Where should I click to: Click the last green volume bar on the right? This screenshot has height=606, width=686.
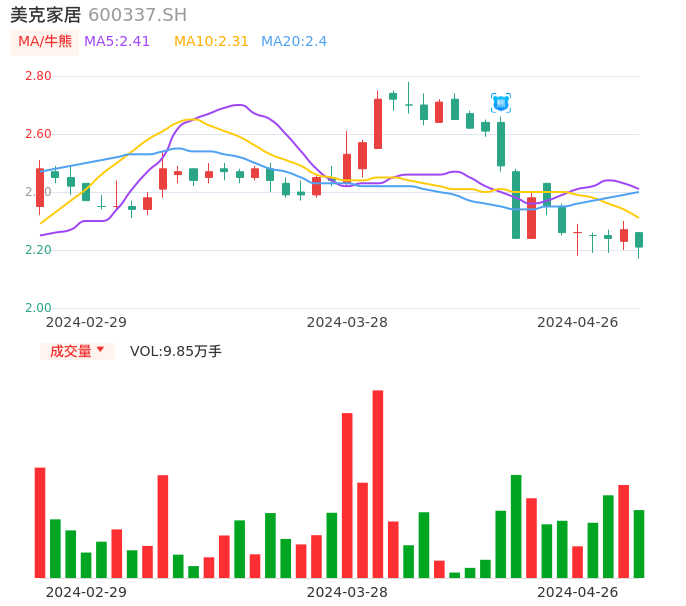[x=639, y=543]
